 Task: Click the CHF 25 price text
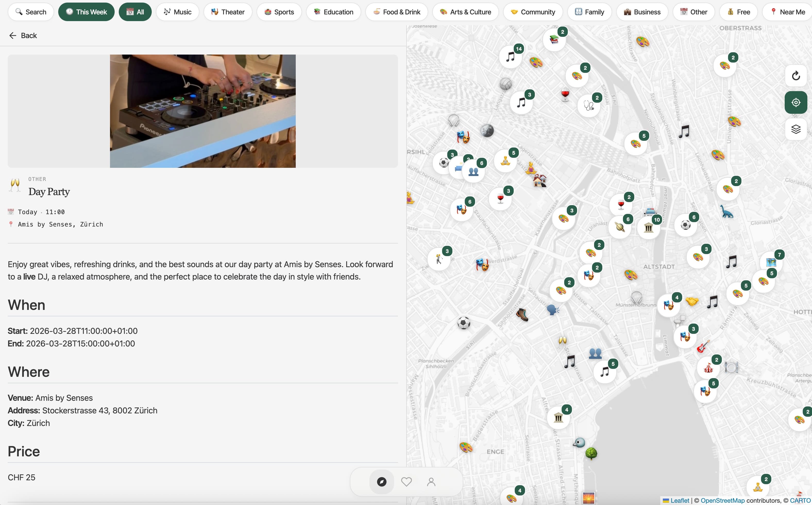(21, 478)
